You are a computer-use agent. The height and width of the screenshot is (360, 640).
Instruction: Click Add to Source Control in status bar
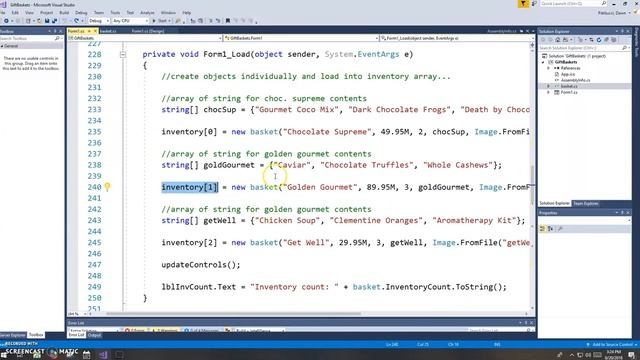612,344
